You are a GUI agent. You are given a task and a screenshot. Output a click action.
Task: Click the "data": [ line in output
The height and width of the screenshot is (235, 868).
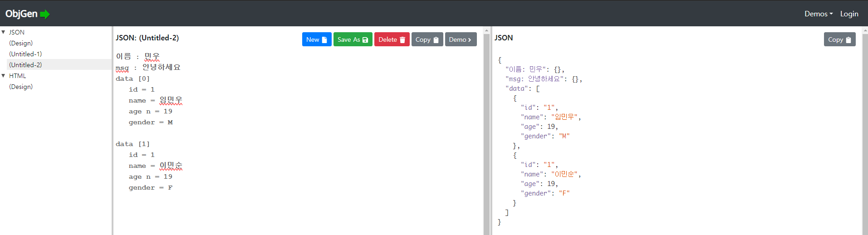click(x=523, y=88)
